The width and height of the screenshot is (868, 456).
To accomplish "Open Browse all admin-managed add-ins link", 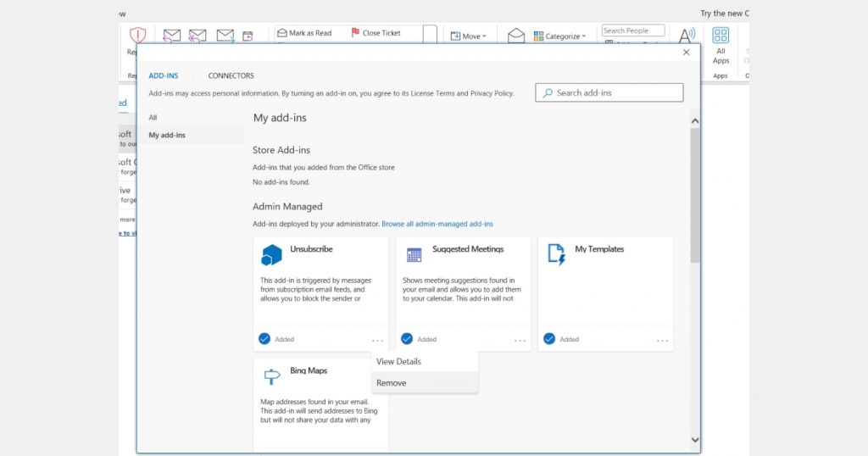I will 437,224.
